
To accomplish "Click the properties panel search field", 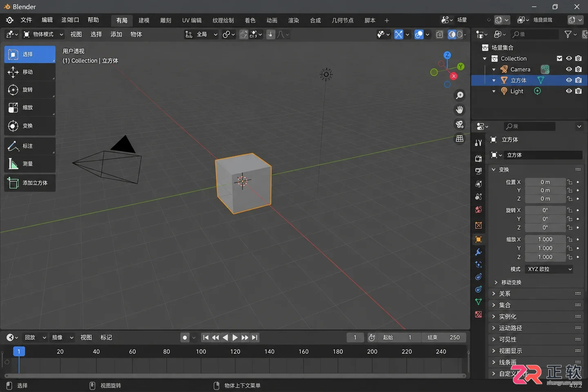I will [x=529, y=127].
